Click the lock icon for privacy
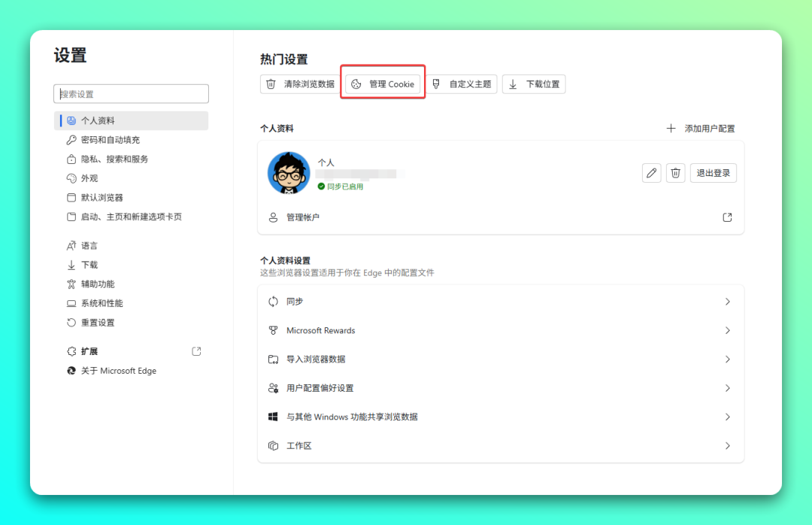Image resolution: width=812 pixels, height=525 pixels. [x=71, y=159]
